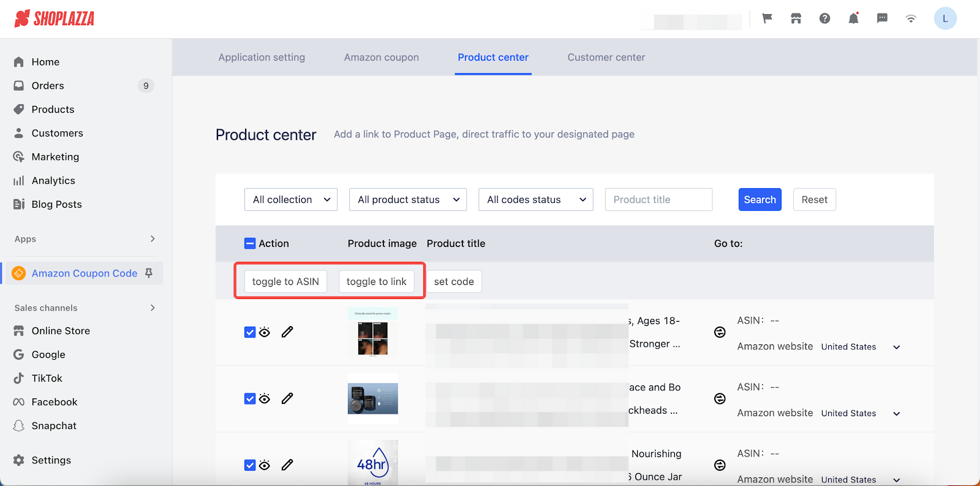Open Amazon website dropdown in 'ckheads ...' row
The width and height of the screenshot is (980, 486).
point(861,414)
